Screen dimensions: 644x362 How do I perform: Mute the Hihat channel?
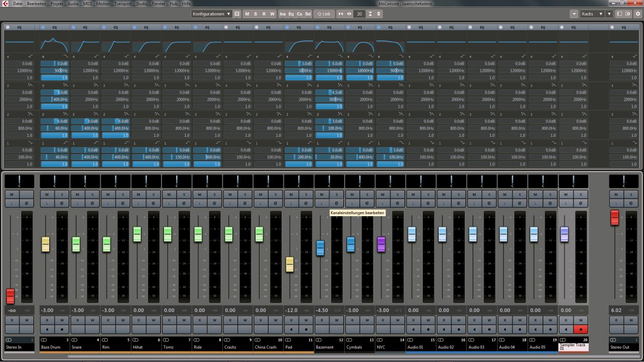tap(138, 195)
